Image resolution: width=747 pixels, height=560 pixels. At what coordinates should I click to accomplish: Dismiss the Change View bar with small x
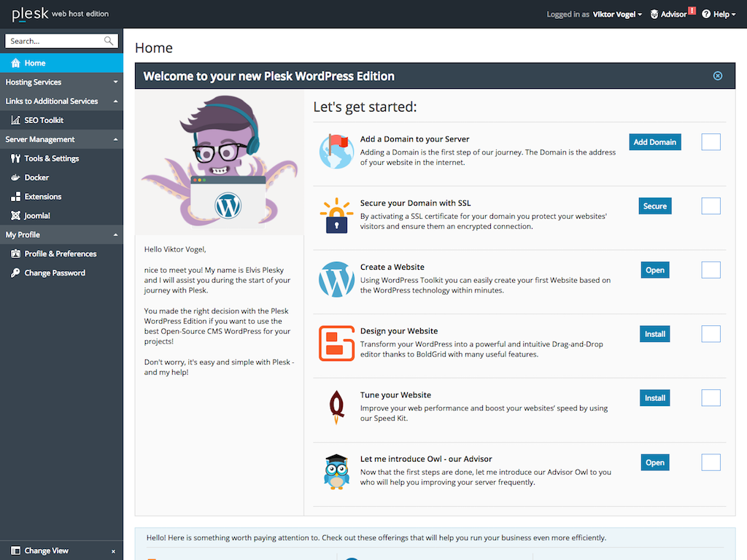pyautogui.click(x=113, y=551)
